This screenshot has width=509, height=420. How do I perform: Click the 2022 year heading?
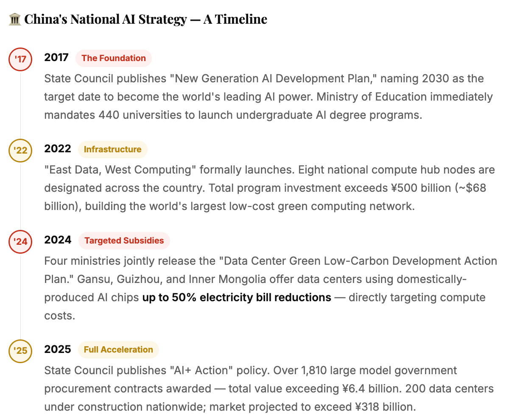point(58,149)
